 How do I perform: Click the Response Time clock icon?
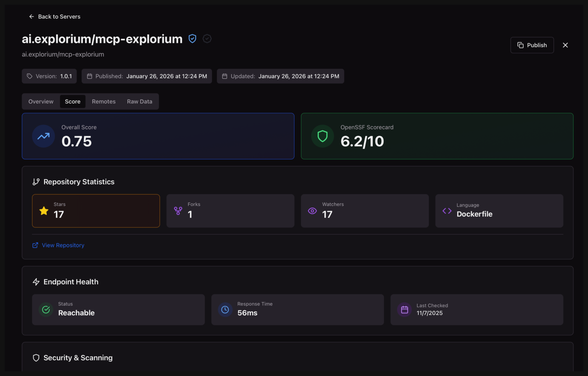click(225, 309)
